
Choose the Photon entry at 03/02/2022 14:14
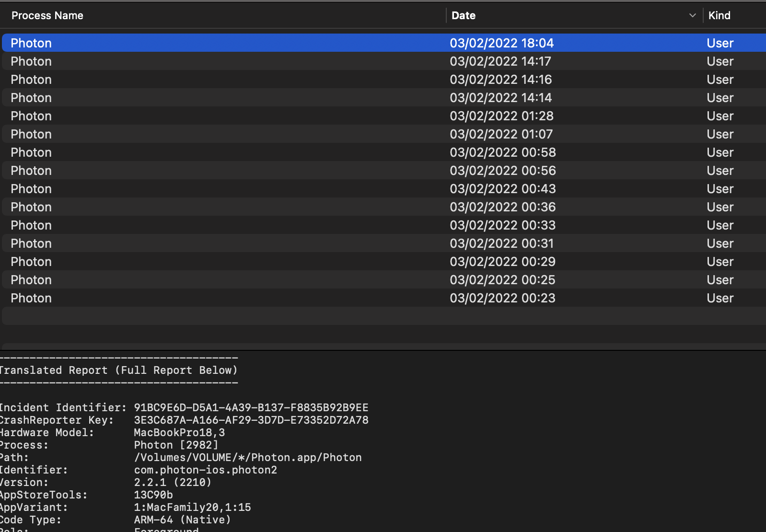[383, 97]
